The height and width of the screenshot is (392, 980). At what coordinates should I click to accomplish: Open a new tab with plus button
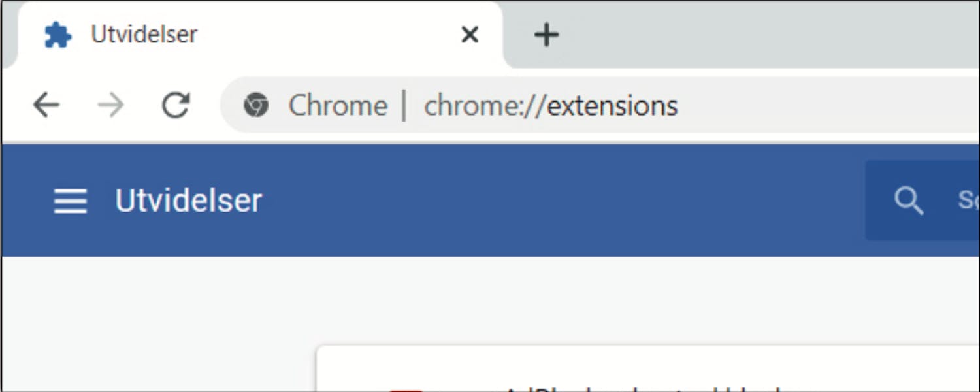[546, 34]
